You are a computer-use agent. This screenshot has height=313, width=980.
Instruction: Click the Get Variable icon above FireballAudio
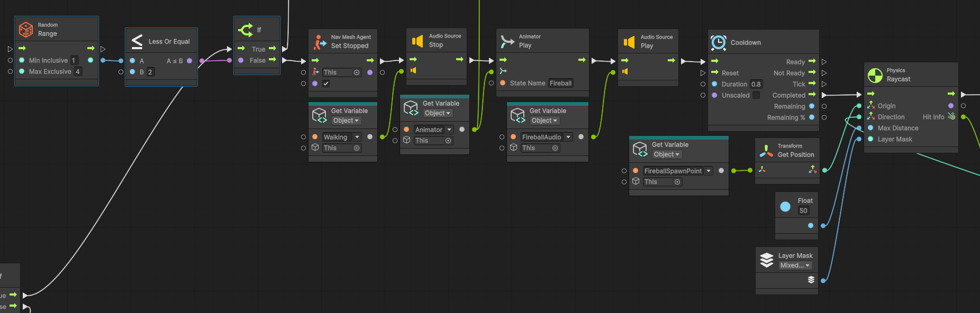click(x=518, y=115)
